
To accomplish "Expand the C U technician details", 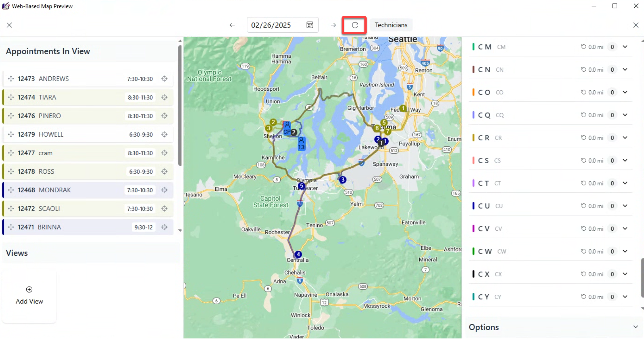I will pyautogui.click(x=625, y=206).
